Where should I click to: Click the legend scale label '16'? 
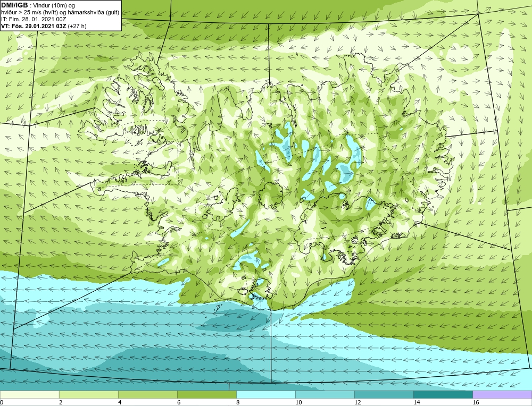coord(475,402)
